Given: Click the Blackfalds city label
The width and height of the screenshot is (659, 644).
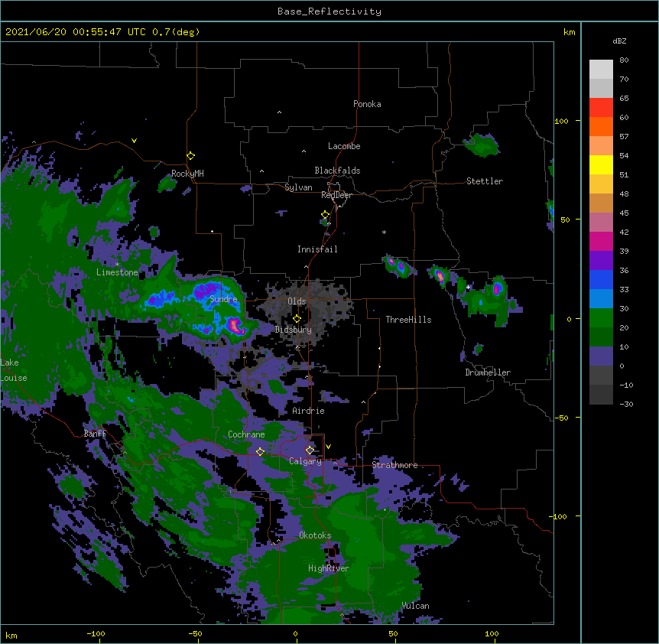Looking at the screenshot, I should [x=337, y=171].
